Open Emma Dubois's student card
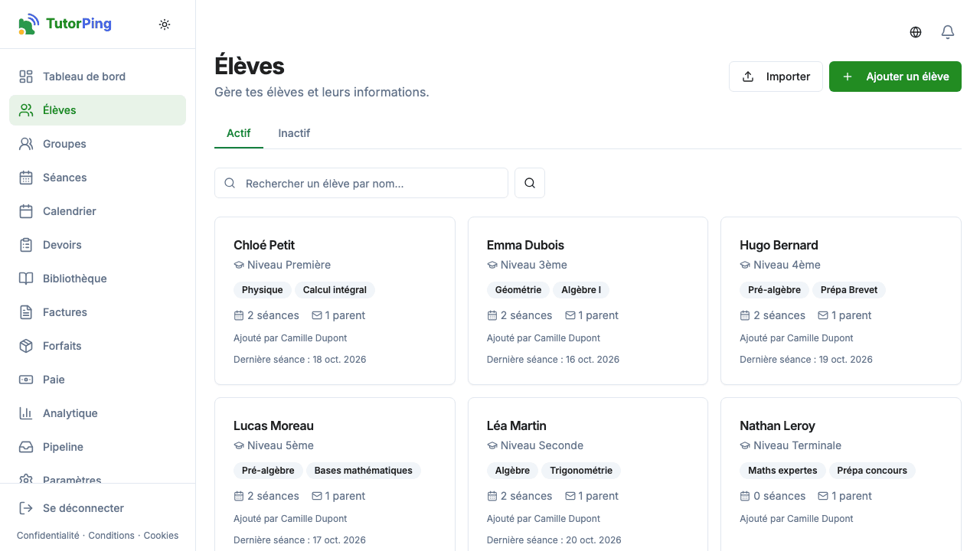This screenshot has width=980, height=551. coord(588,301)
